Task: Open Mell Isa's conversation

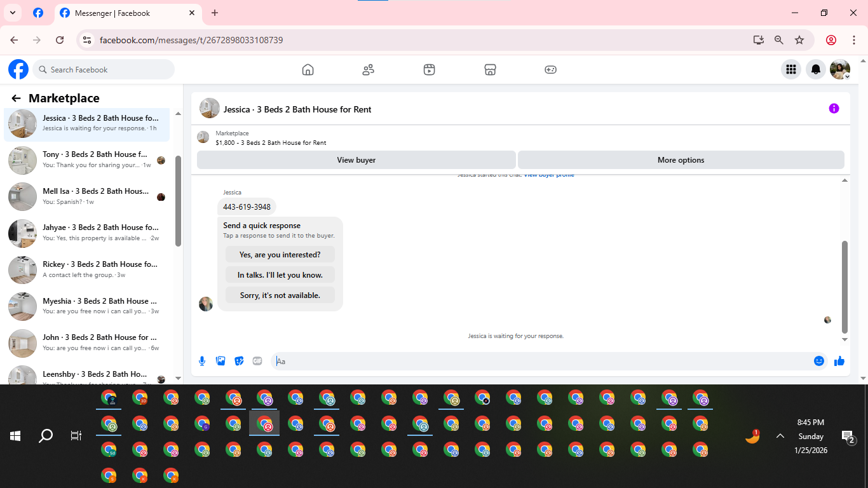Action: coord(87,196)
